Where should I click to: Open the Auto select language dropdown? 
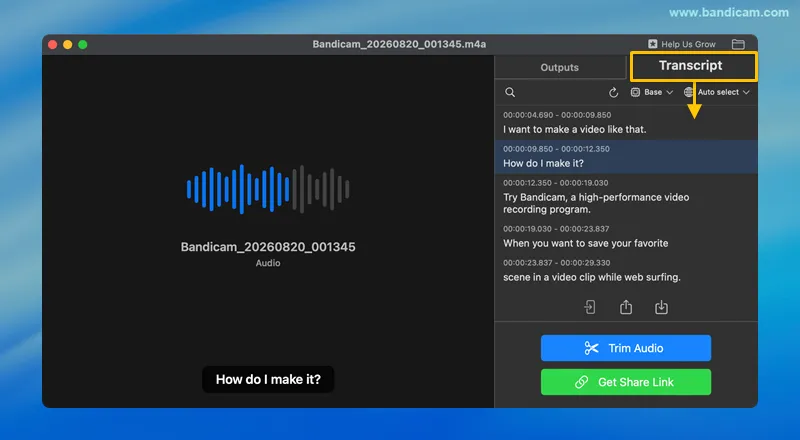tap(717, 92)
